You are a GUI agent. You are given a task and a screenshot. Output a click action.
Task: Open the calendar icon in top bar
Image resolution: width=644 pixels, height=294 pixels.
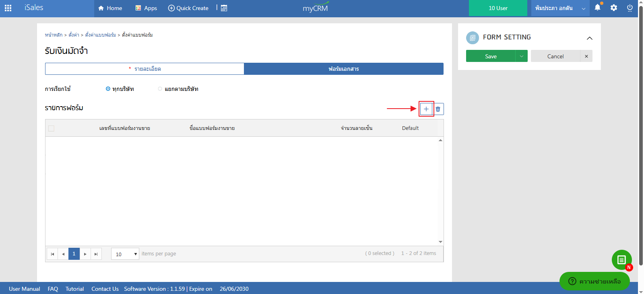point(224,8)
